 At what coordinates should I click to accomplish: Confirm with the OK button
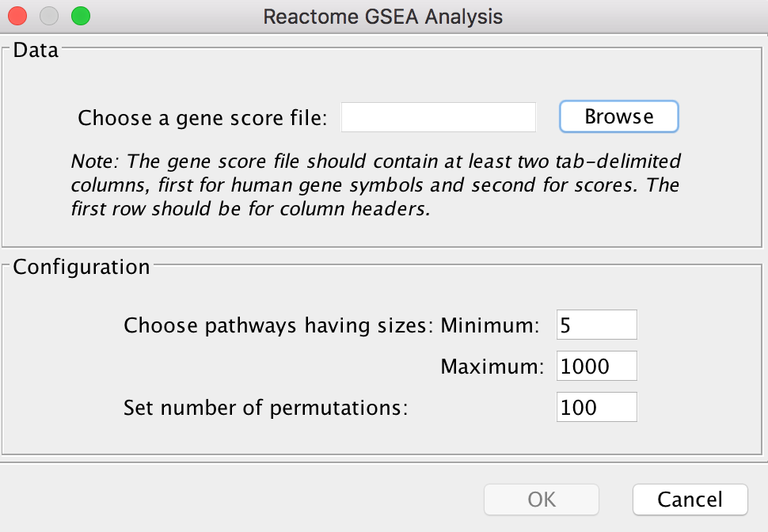pos(542,500)
